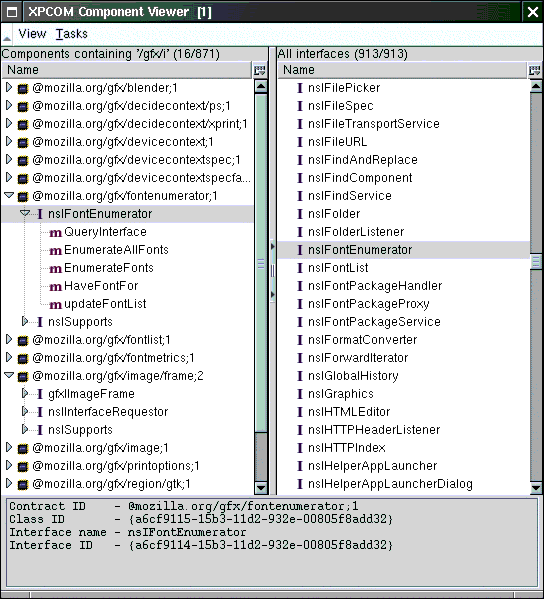Screen dimensions: 544x599
Task: Click the Name column header in the interfaces list
Action: coord(402,70)
